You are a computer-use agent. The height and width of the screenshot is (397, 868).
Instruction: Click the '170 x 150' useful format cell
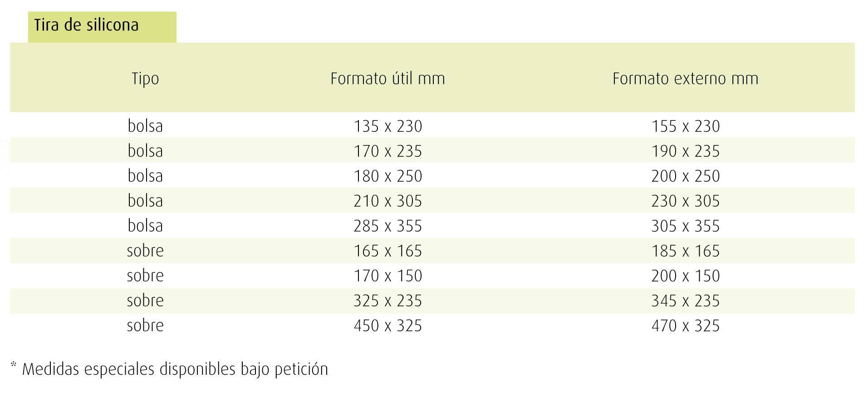tap(387, 276)
